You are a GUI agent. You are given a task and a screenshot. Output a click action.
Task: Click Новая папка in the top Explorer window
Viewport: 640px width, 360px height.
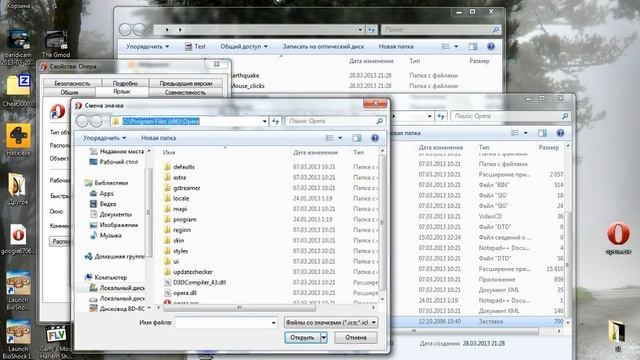pyautogui.click(x=396, y=47)
